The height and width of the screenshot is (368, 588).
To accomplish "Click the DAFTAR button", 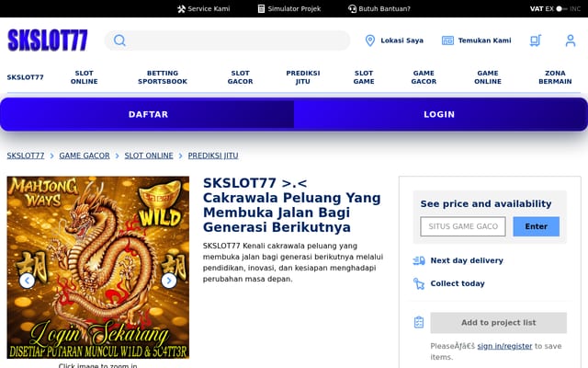I will (x=148, y=114).
